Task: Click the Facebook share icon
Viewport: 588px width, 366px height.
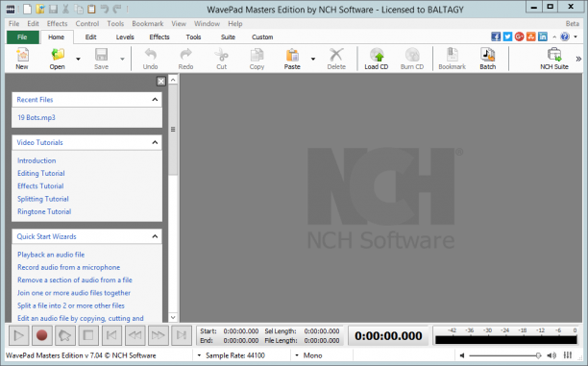Action: coord(496,37)
